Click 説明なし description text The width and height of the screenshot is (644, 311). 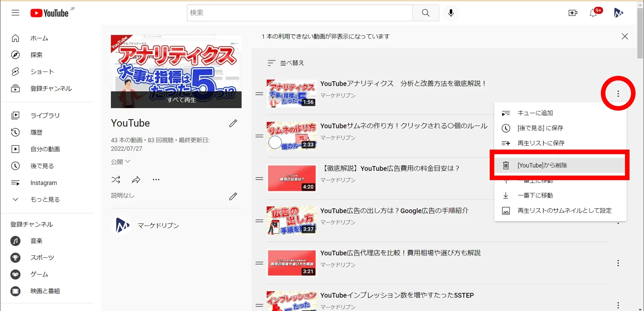123,196
